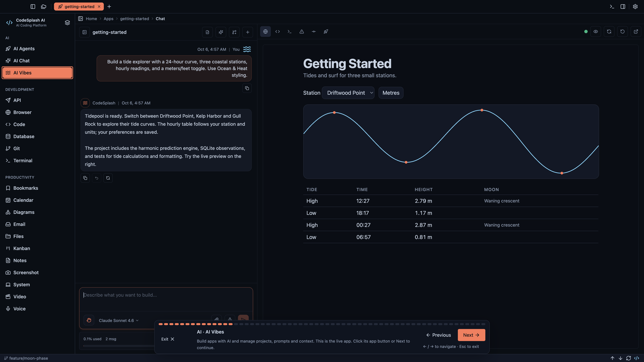This screenshot has width=644, height=362.
Task: Click the Next tour button
Action: [x=471, y=335]
